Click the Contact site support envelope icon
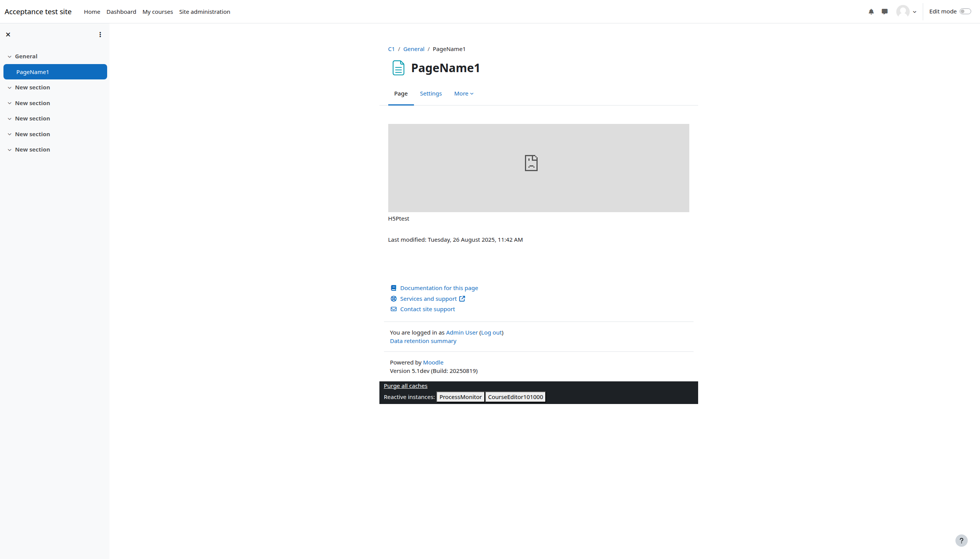 coord(393,309)
